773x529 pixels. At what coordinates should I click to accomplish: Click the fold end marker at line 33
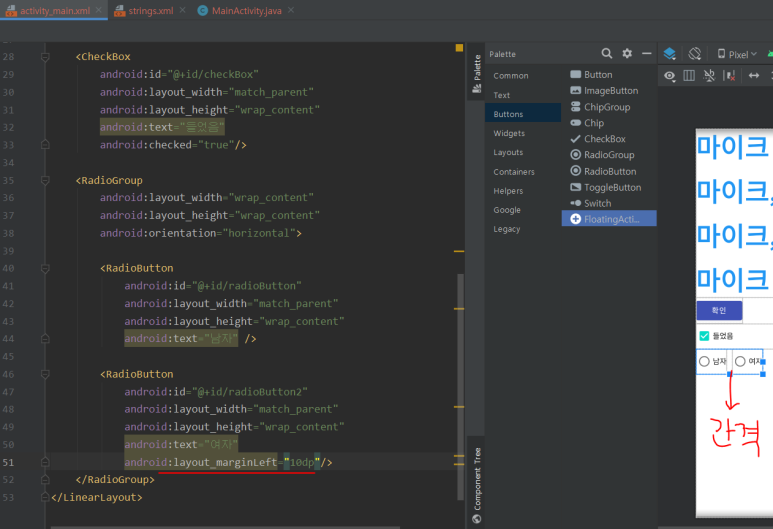click(45, 144)
